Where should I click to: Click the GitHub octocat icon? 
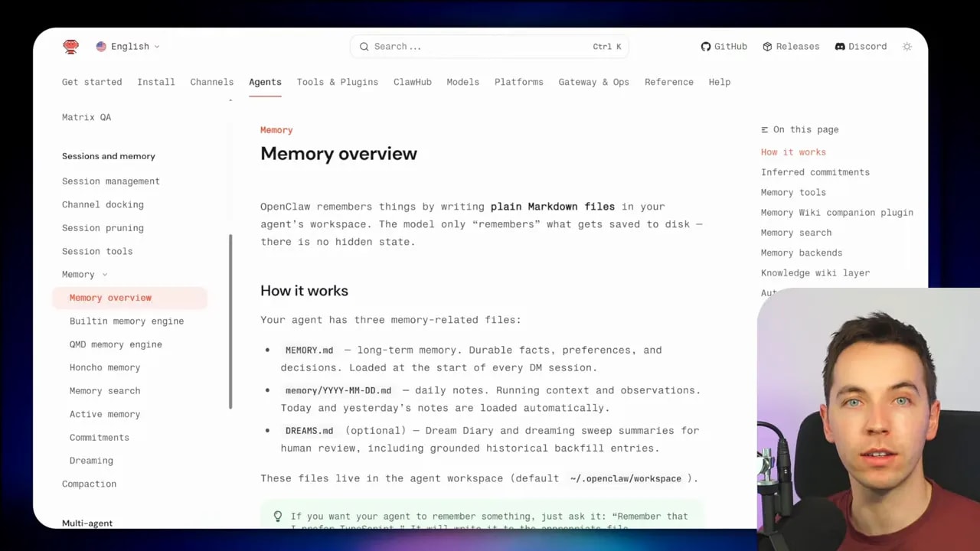pyautogui.click(x=706, y=47)
